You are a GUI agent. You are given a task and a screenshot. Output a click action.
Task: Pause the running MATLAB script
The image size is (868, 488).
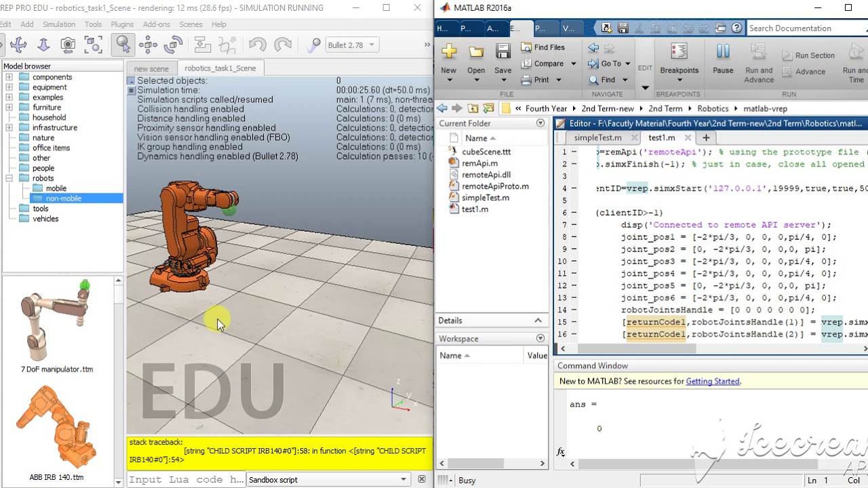(723, 59)
